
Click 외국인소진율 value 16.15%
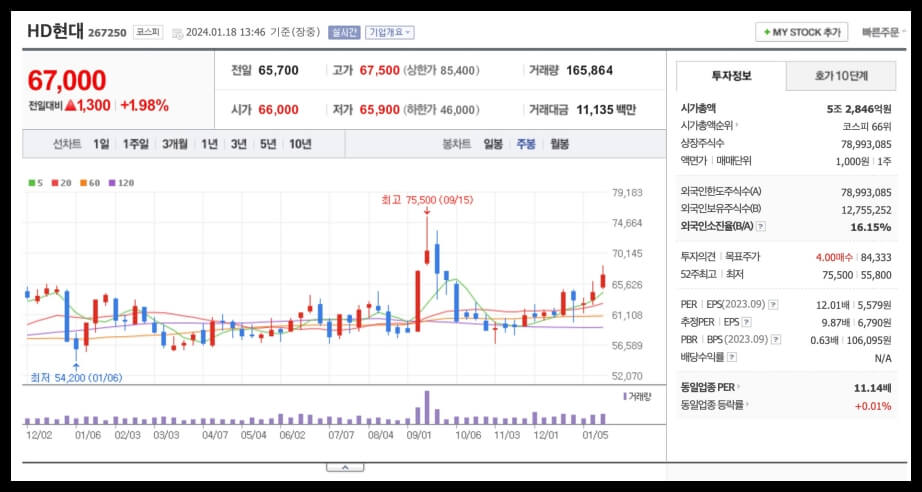point(871,227)
